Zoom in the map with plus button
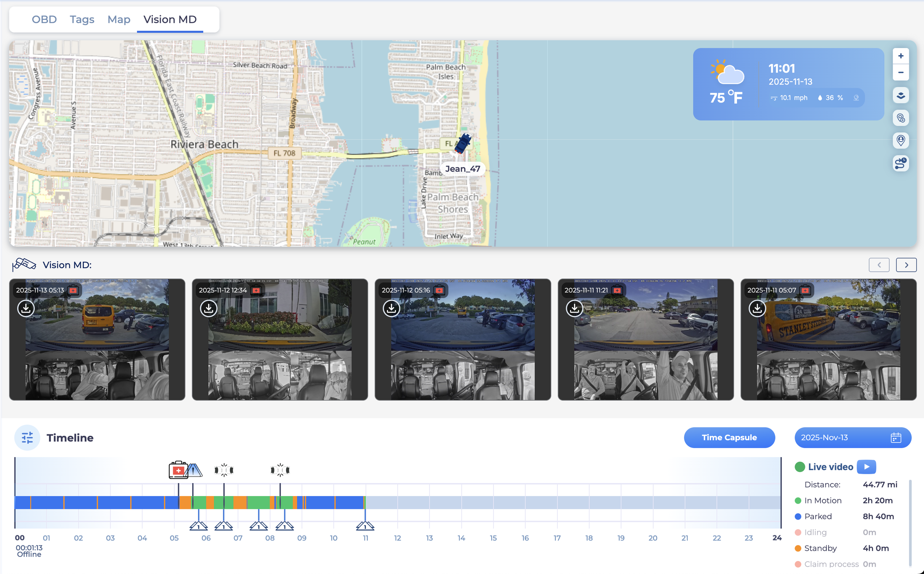This screenshot has height=574, width=924. [900, 56]
